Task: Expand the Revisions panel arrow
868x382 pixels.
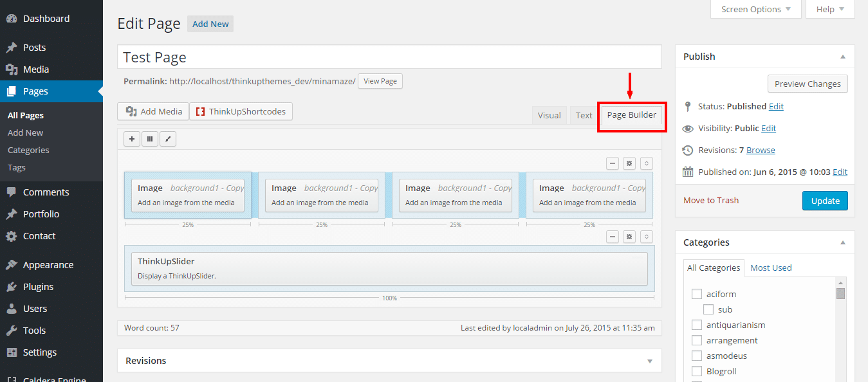Action: pos(650,361)
